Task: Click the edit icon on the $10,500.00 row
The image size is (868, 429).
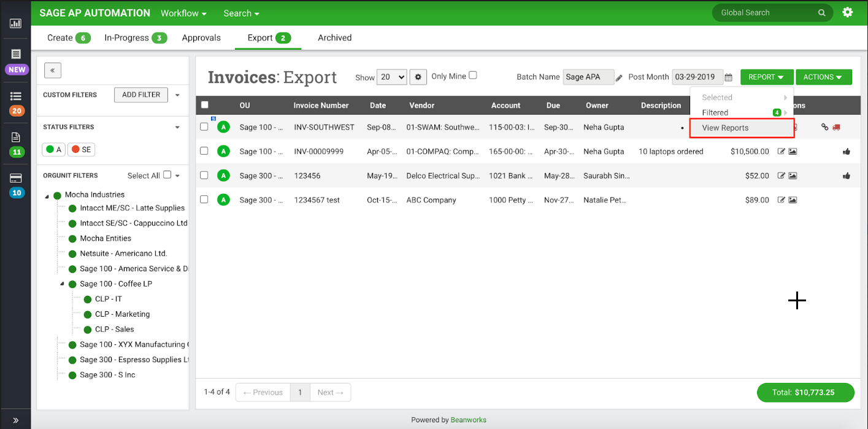Action: (x=781, y=152)
